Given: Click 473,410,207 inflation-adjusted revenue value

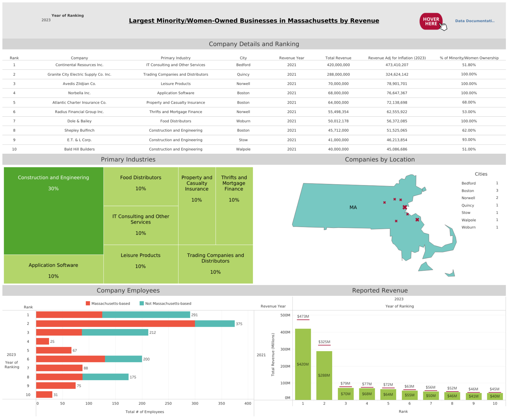Looking at the screenshot, I should tap(397, 65).
